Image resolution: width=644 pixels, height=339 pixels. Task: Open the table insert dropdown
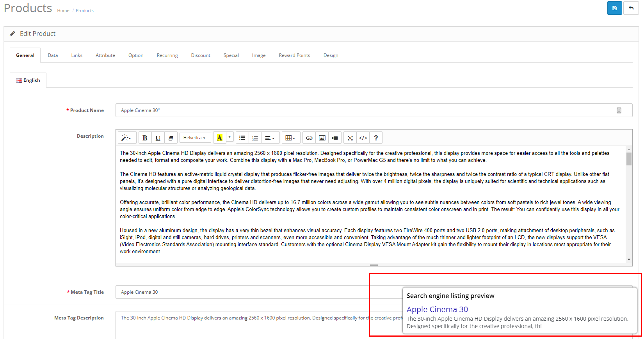pos(290,138)
